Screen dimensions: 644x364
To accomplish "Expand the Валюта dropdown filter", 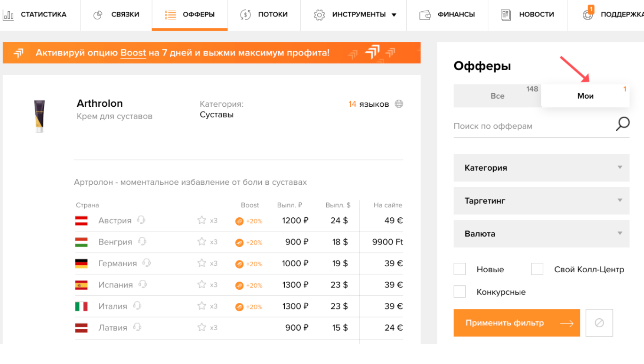I will point(541,234).
